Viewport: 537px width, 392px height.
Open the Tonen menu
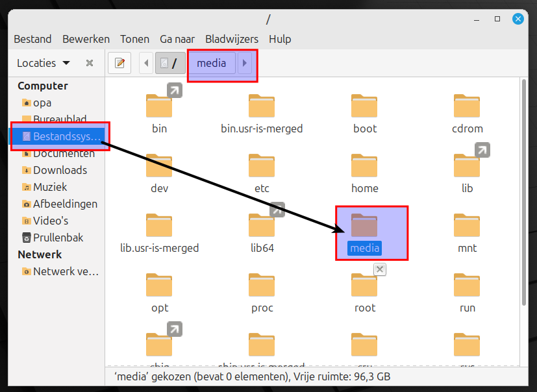click(x=134, y=39)
